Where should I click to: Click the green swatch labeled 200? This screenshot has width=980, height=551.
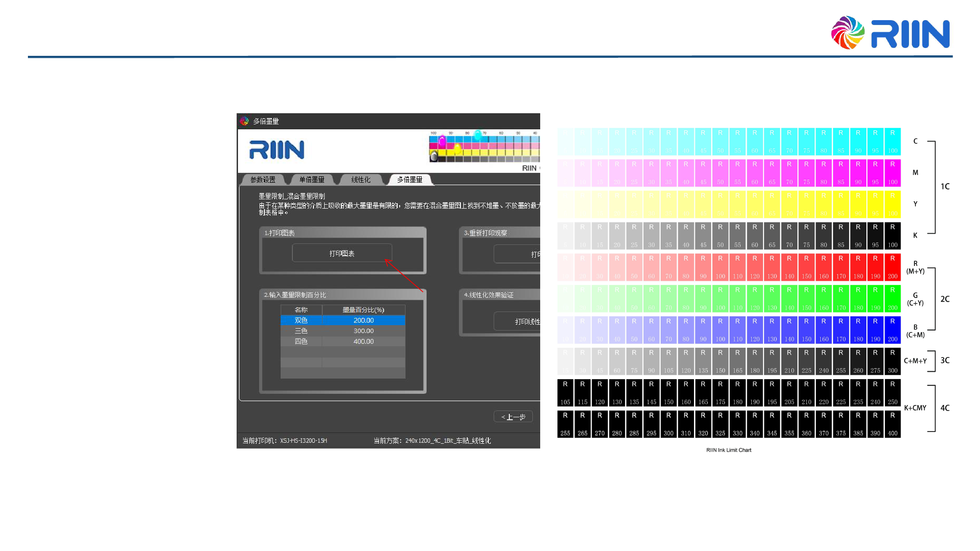tap(892, 298)
